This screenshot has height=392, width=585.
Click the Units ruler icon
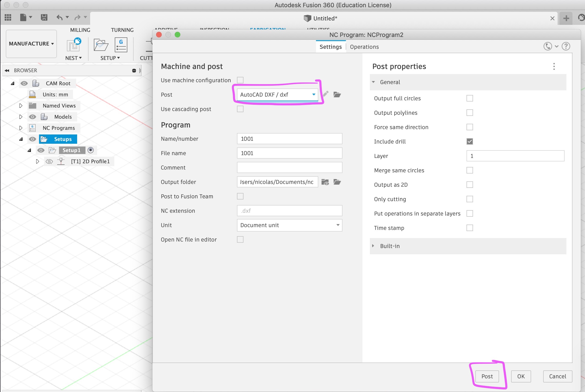(x=32, y=95)
